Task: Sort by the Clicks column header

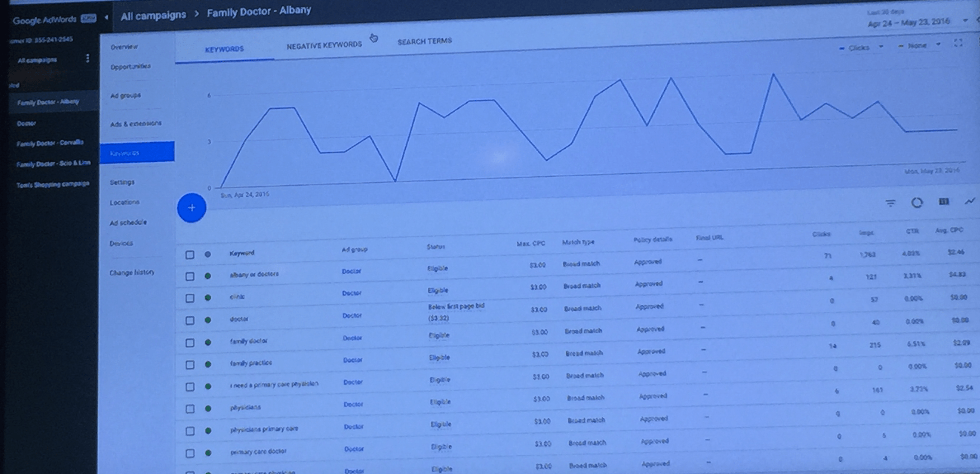Action: [821, 234]
